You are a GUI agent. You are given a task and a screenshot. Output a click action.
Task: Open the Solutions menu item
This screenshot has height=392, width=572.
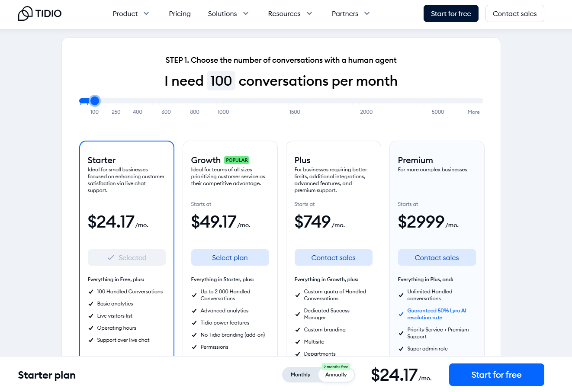[x=222, y=13]
